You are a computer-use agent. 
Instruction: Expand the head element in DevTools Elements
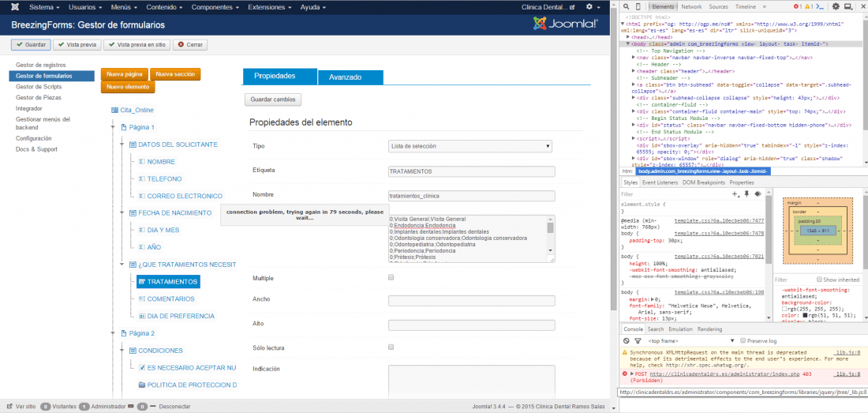628,37
